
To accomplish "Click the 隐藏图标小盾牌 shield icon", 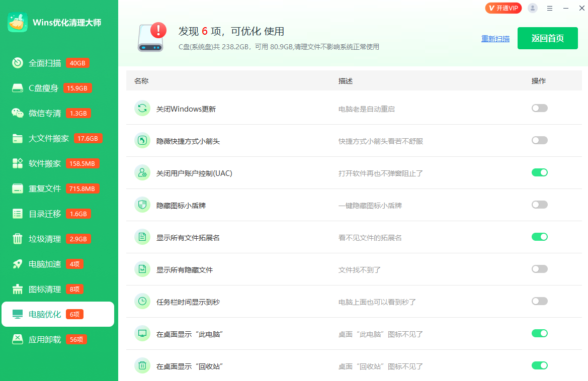I will click(x=142, y=205).
